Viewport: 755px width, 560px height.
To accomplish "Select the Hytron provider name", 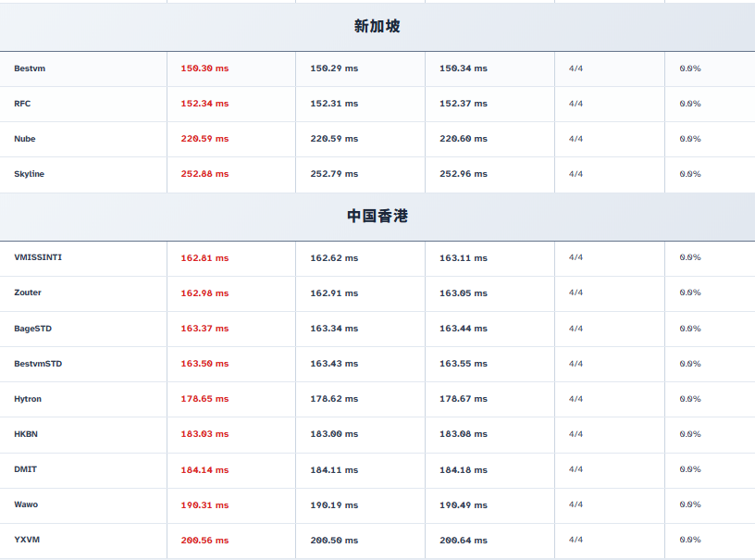I will click(x=28, y=399).
